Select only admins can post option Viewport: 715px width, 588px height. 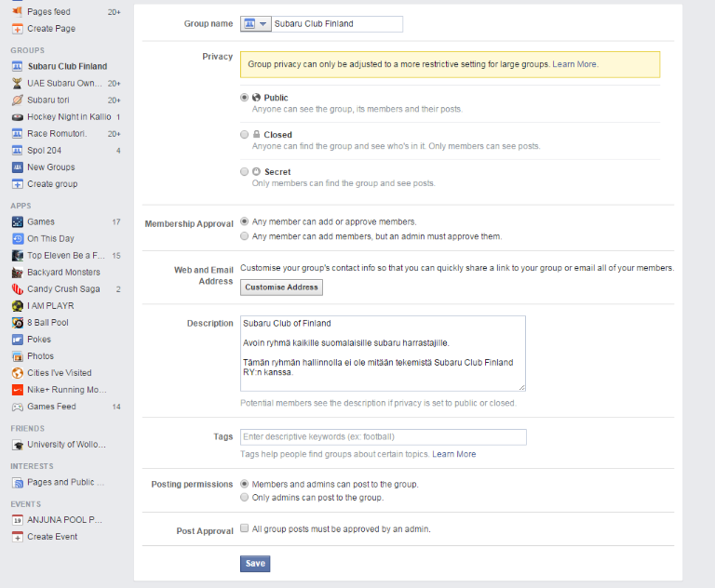click(x=245, y=498)
